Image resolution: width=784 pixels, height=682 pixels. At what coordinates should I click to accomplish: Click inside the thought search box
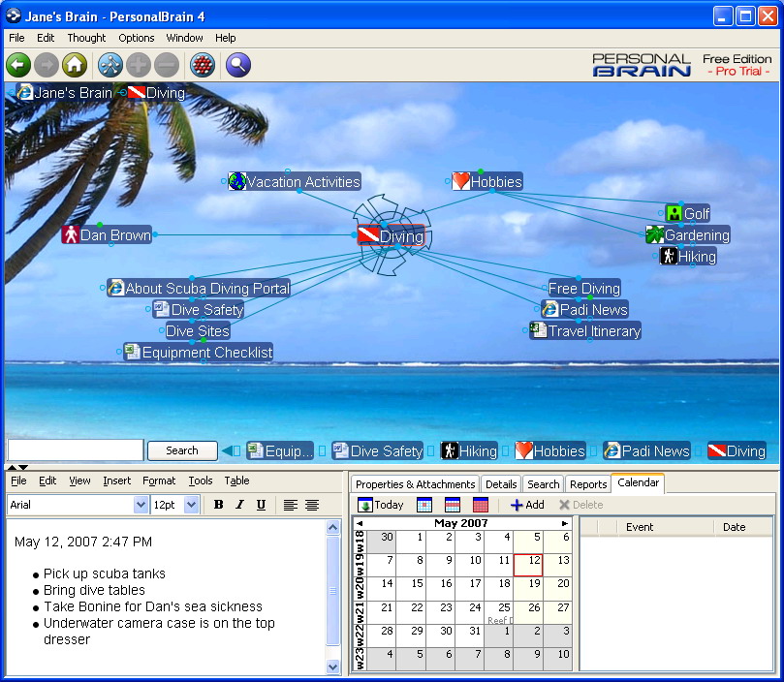click(76, 450)
